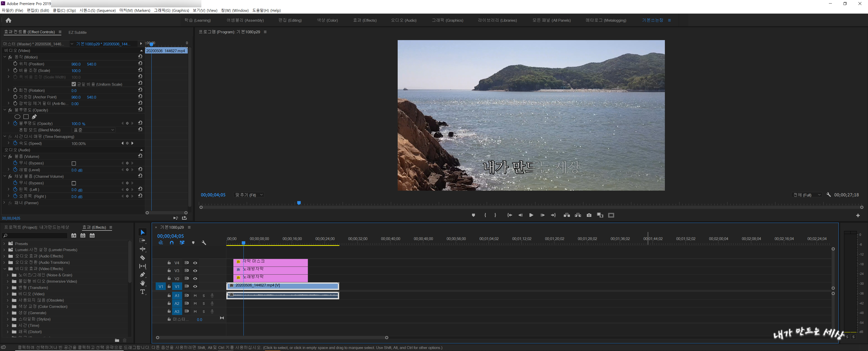
Task: Click the Add Marker icon in Program monitor
Action: pyautogui.click(x=473, y=215)
